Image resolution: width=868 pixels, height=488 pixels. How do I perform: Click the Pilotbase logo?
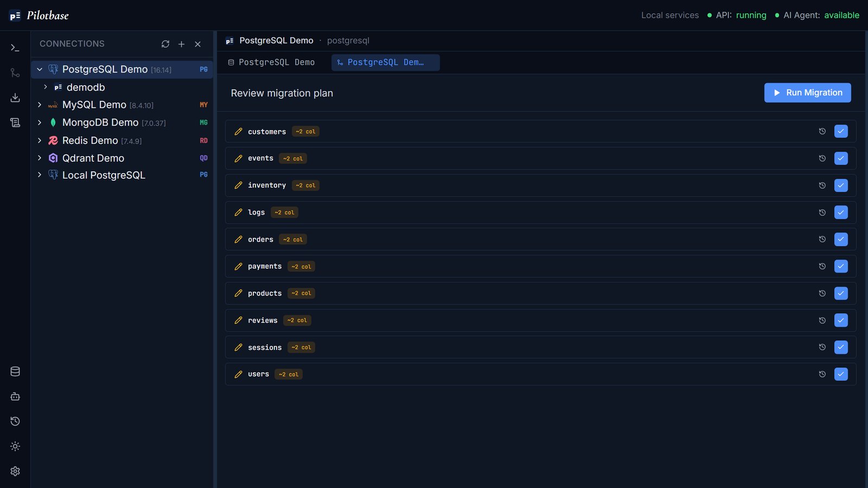[x=39, y=15]
